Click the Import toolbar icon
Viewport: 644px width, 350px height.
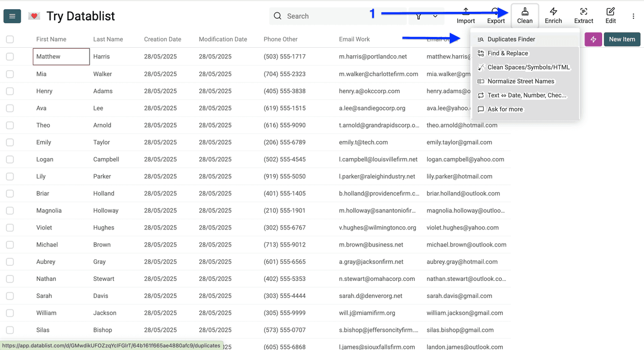pos(466,11)
